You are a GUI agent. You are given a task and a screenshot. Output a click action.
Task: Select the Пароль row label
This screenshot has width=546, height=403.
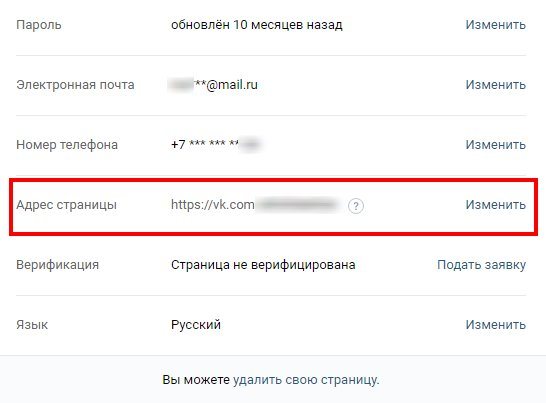[x=39, y=25]
